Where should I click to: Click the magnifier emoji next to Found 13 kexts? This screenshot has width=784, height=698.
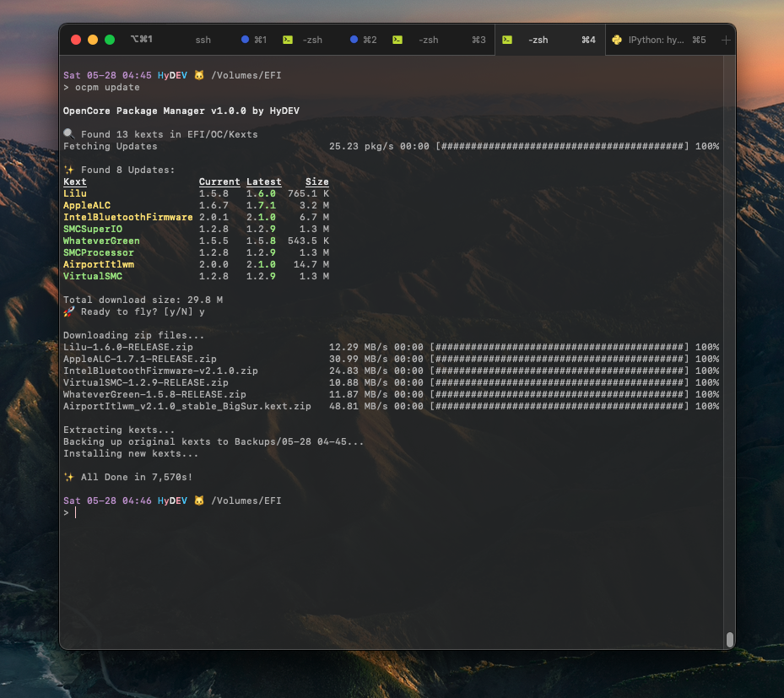(69, 135)
